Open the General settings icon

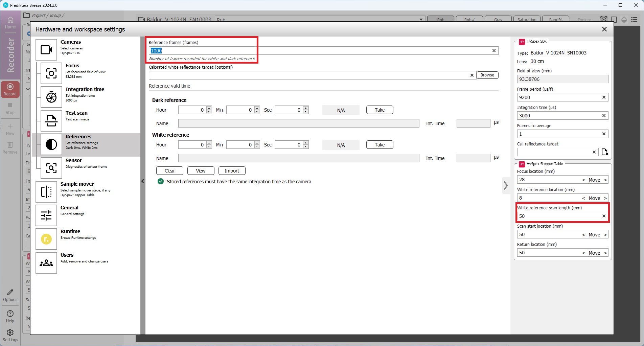pos(46,215)
